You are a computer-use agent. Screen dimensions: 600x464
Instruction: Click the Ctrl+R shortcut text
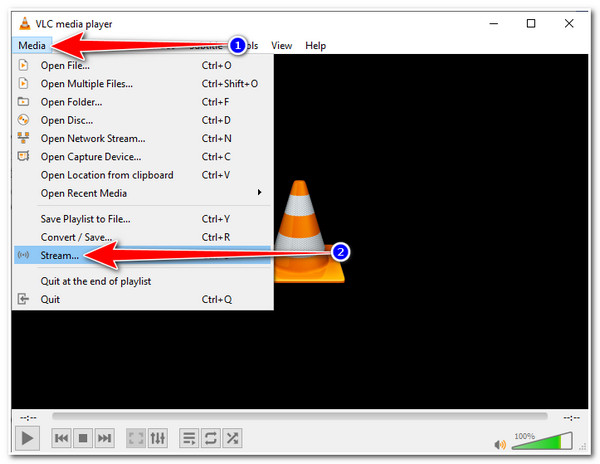[x=216, y=237]
